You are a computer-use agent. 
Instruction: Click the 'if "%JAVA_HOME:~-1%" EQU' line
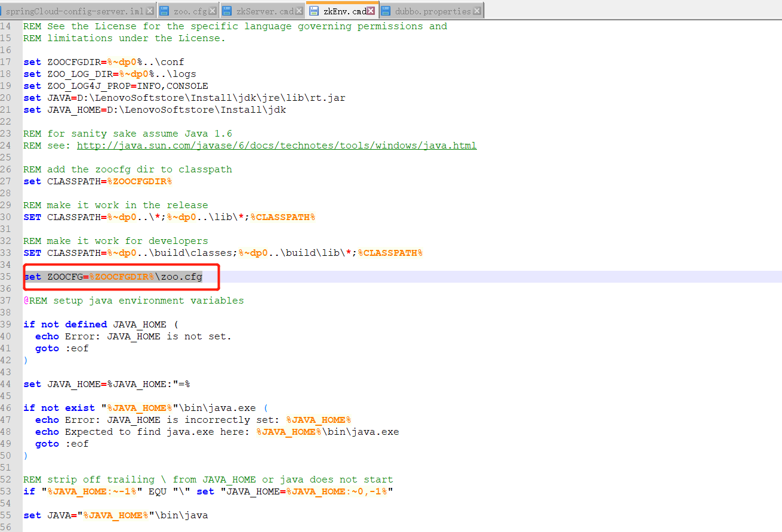(208, 491)
